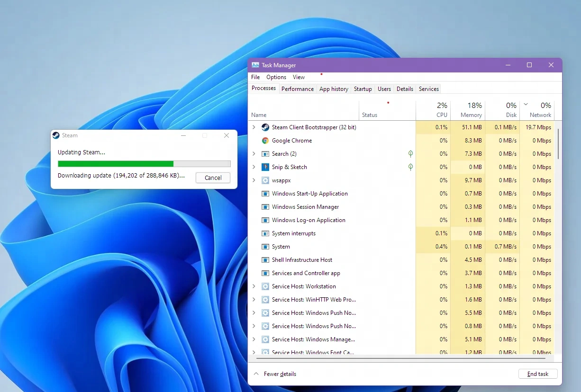The height and width of the screenshot is (392, 581).
Task: Switch to the Details tab
Action: click(405, 89)
